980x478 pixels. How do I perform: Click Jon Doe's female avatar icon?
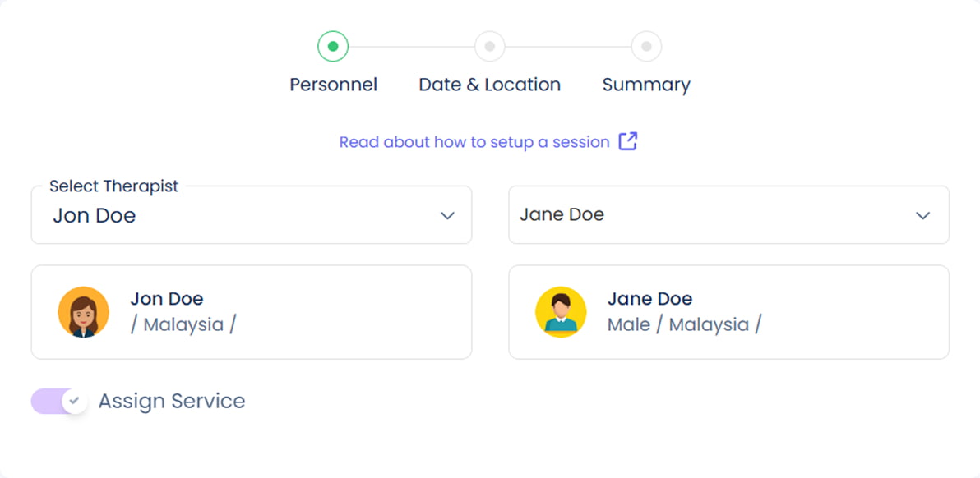tap(84, 312)
